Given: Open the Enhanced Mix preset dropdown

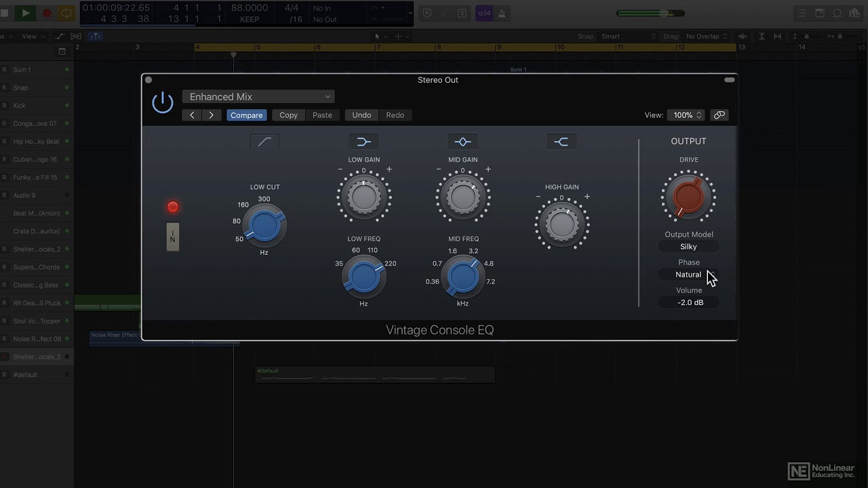Looking at the screenshot, I should pos(258,97).
